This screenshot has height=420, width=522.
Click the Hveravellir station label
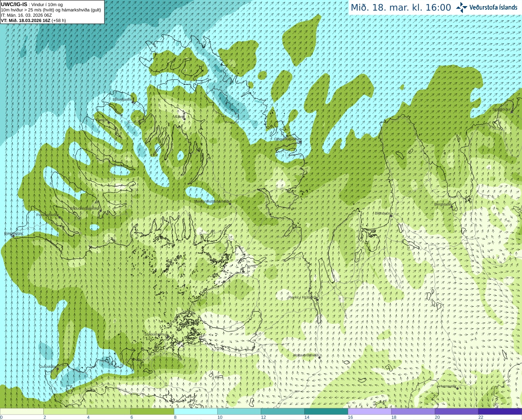[x=448, y=386]
